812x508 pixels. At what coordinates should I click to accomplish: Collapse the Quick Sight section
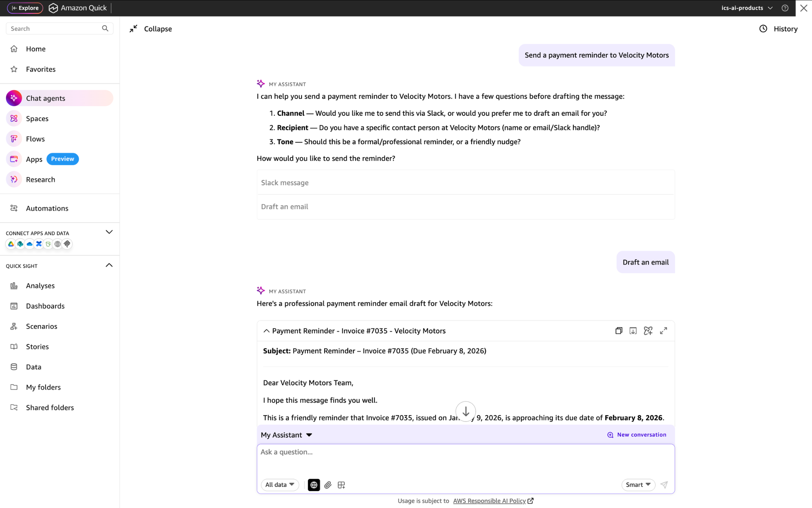click(x=109, y=266)
